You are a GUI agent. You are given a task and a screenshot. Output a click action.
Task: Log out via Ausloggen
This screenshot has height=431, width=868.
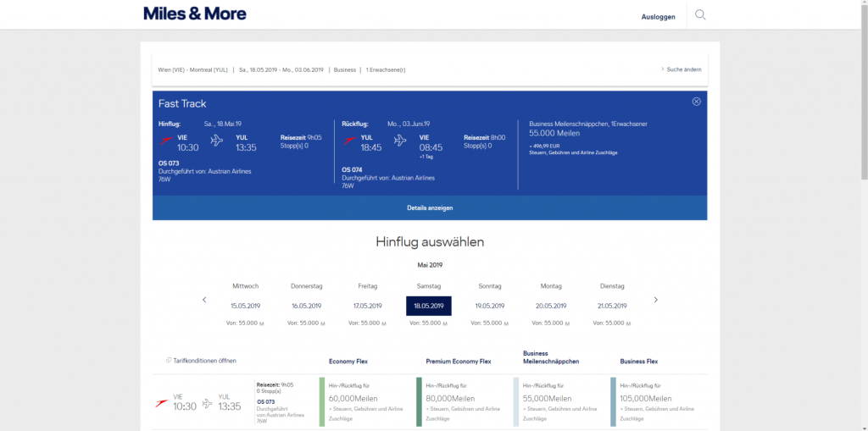658,17
